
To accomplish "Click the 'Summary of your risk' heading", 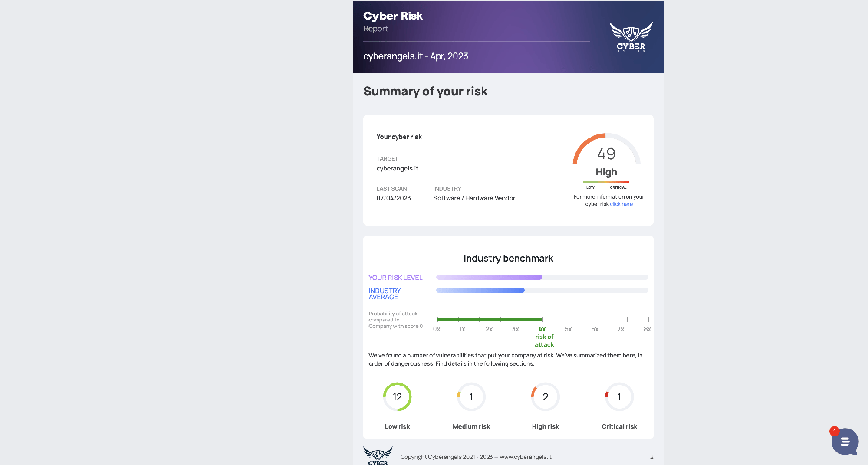I will [425, 91].
